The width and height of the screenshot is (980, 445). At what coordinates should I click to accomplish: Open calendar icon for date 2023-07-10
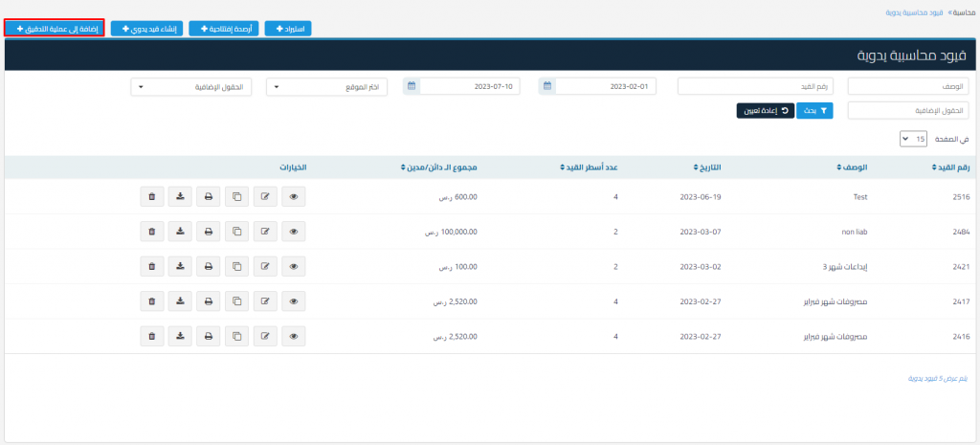[x=412, y=86]
